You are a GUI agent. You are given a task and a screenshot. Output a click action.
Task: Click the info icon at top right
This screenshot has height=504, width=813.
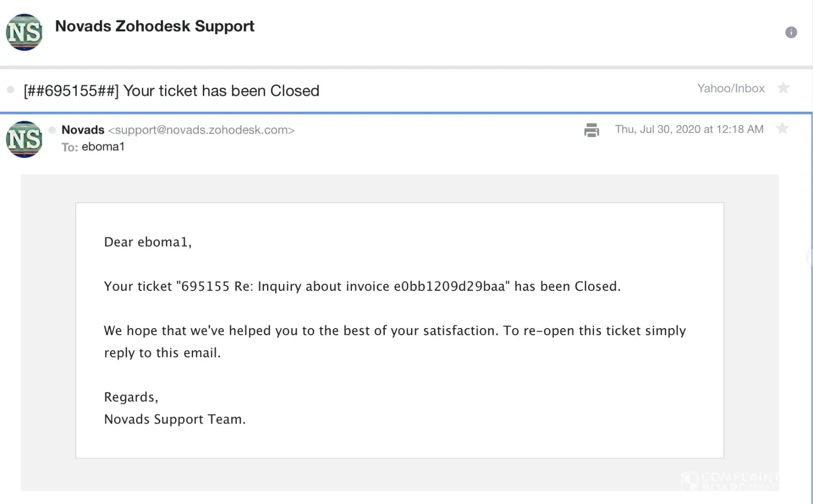pos(791,32)
